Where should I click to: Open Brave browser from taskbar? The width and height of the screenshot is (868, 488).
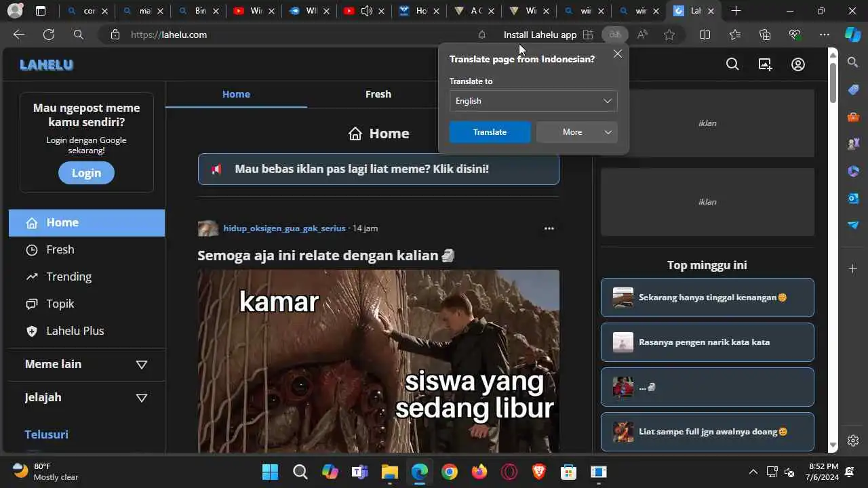539,472
